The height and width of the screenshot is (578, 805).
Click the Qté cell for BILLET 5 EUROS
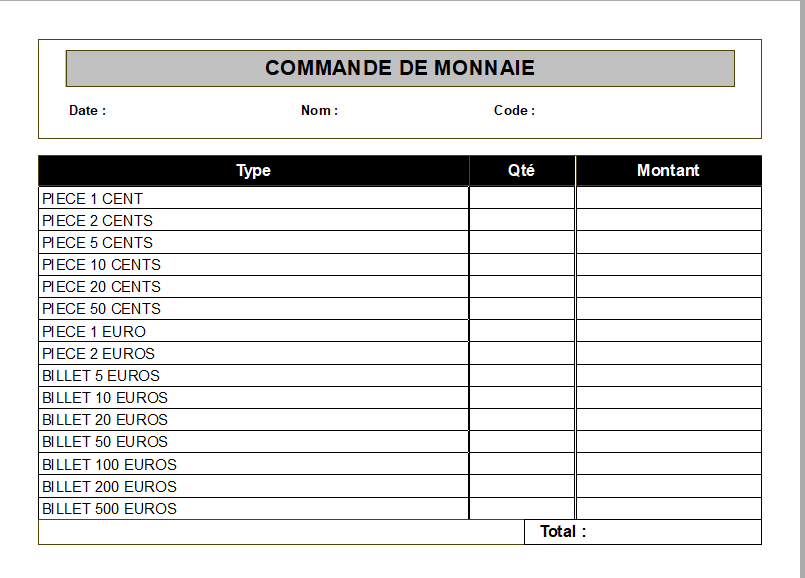(521, 376)
